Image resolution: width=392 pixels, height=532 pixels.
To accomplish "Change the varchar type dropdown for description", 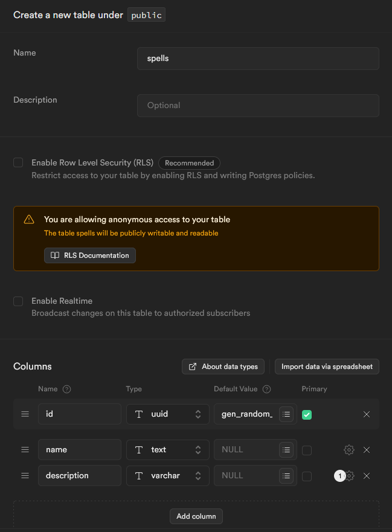I will (x=168, y=476).
